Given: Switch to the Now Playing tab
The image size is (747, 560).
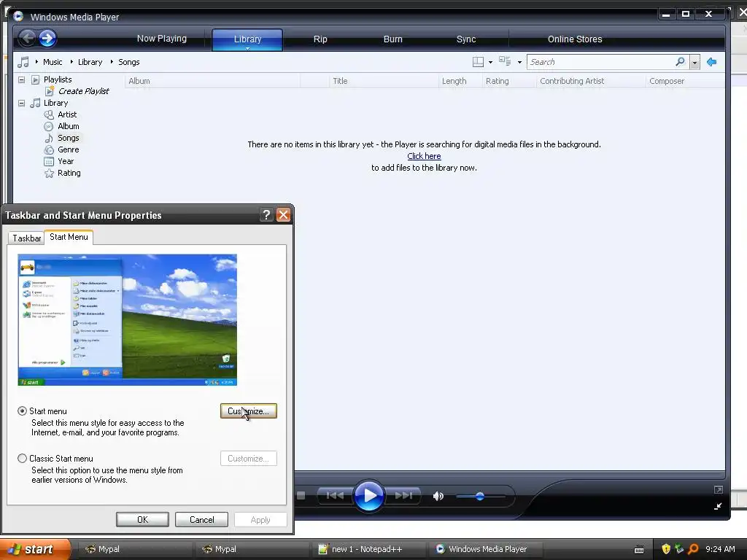Looking at the screenshot, I should (161, 39).
